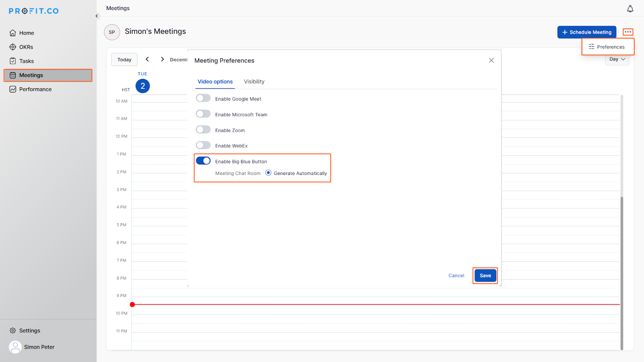Open the notifications bell
644x362 pixels.
pos(630,9)
